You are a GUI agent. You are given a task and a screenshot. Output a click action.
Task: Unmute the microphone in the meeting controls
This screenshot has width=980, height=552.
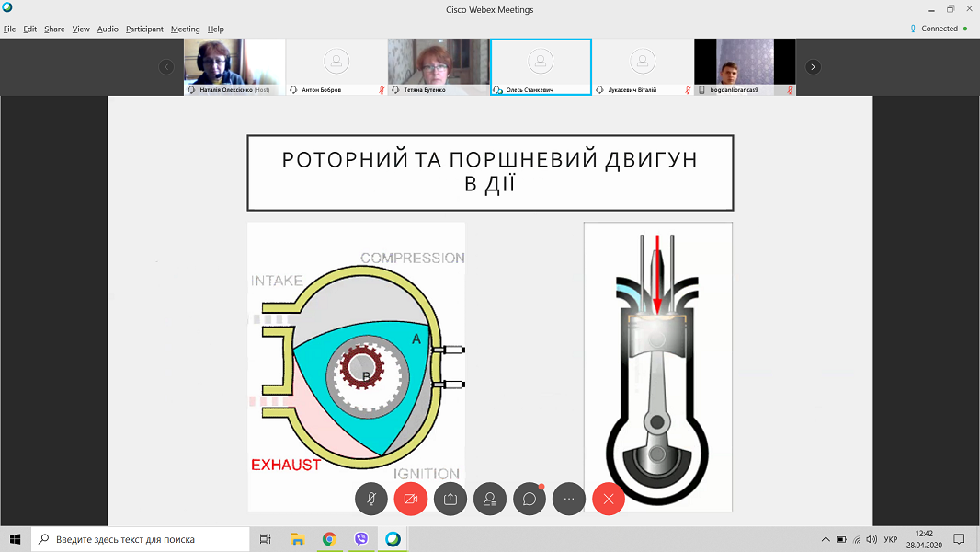(371, 499)
